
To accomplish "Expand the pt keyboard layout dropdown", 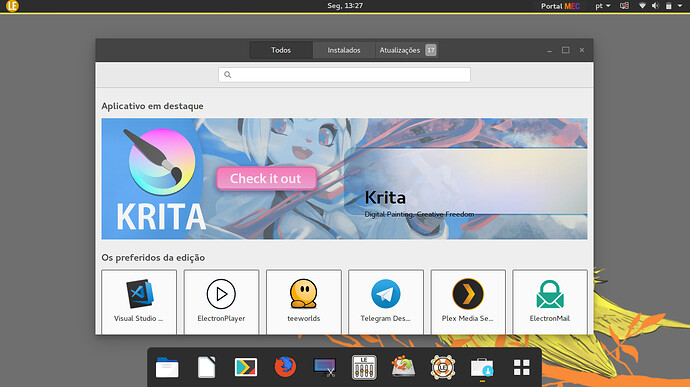I will (602, 6).
